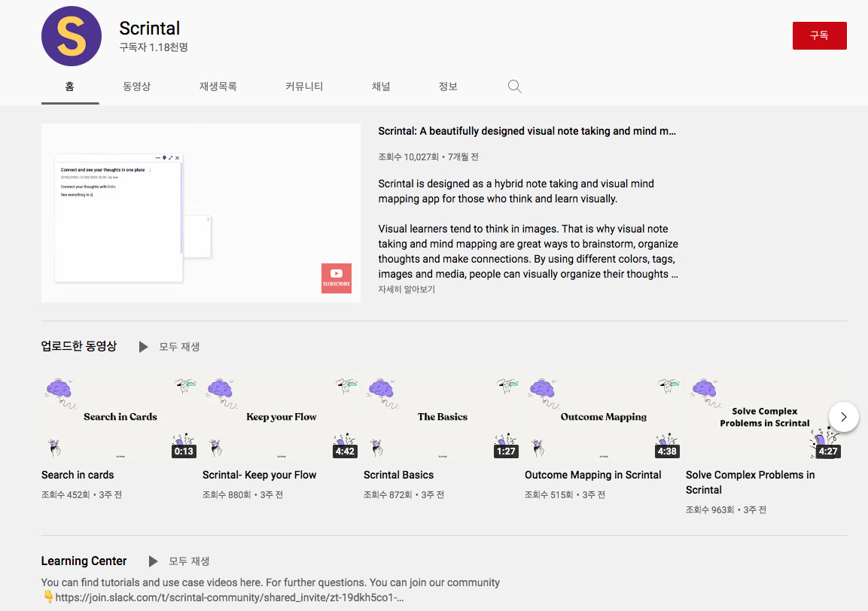
Task: Open the Keep your Flow thumbnail
Action: (x=282, y=416)
